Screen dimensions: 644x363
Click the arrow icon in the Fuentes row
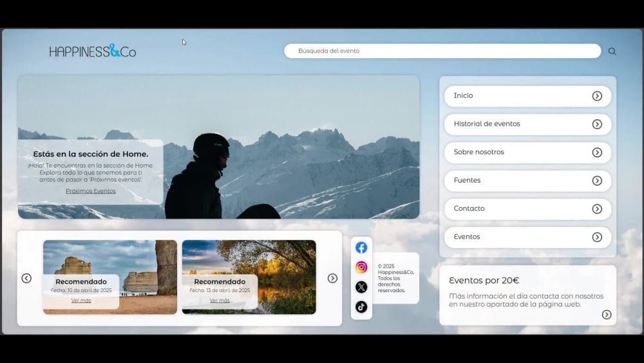(x=597, y=181)
